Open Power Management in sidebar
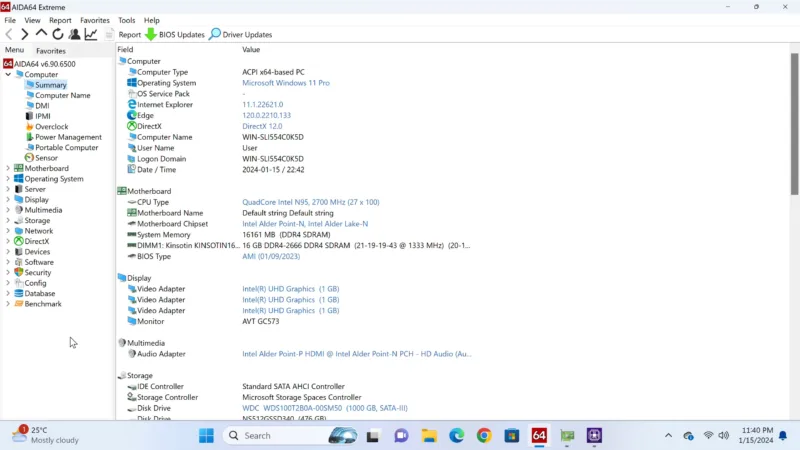This screenshot has height=450, width=800. tap(68, 137)
